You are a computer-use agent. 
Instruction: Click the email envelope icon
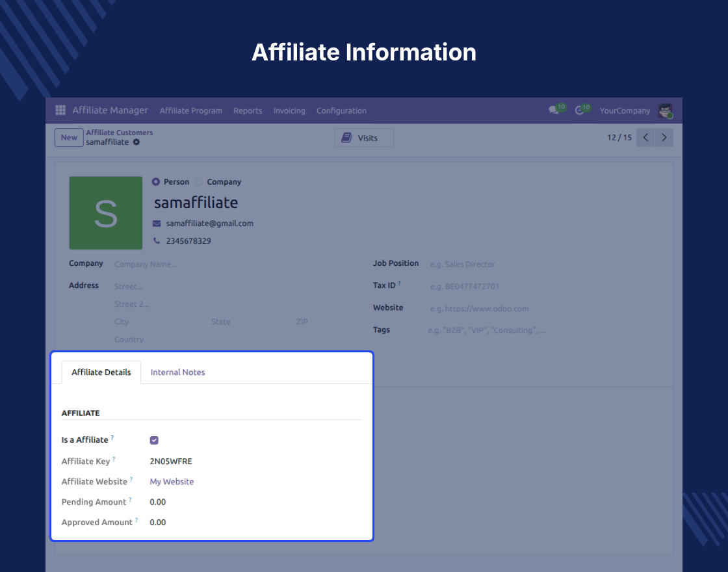pos(157,224)
